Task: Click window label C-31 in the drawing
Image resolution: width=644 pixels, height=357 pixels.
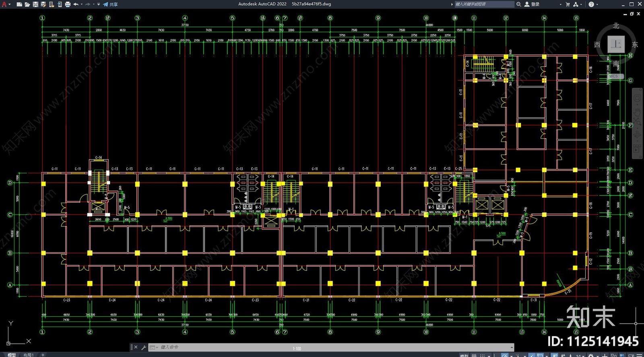Action: (x=534, y=300)
